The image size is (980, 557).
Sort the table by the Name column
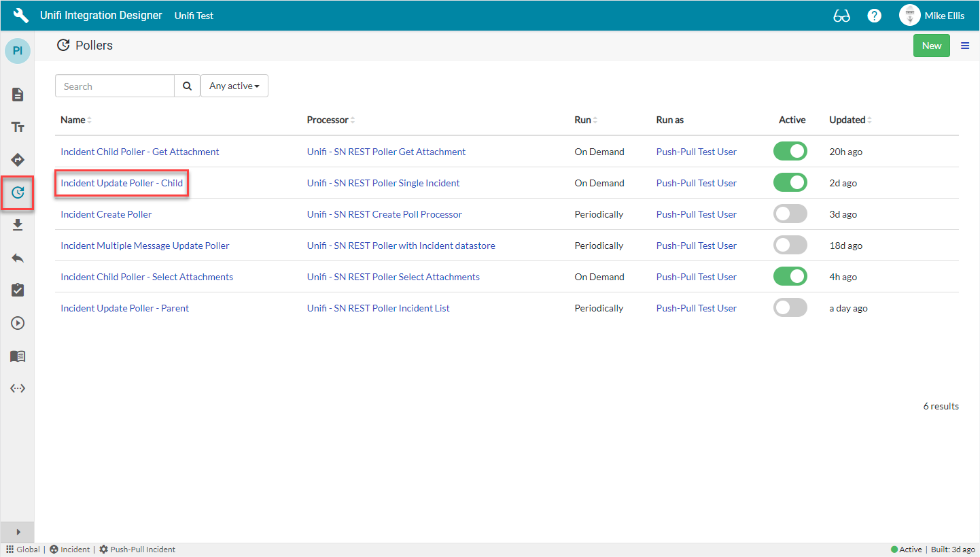point(74,120)
